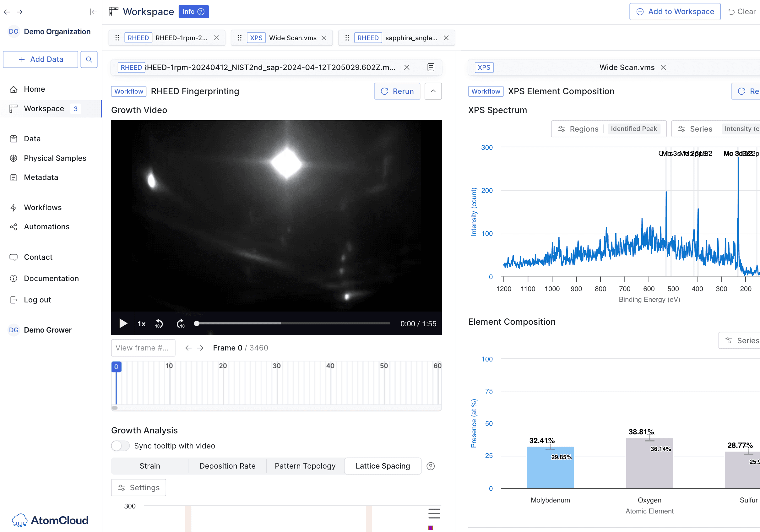Viewport: 760px width, 532px height.
Task: Click the play button on growth video
Action: point(123,323)
